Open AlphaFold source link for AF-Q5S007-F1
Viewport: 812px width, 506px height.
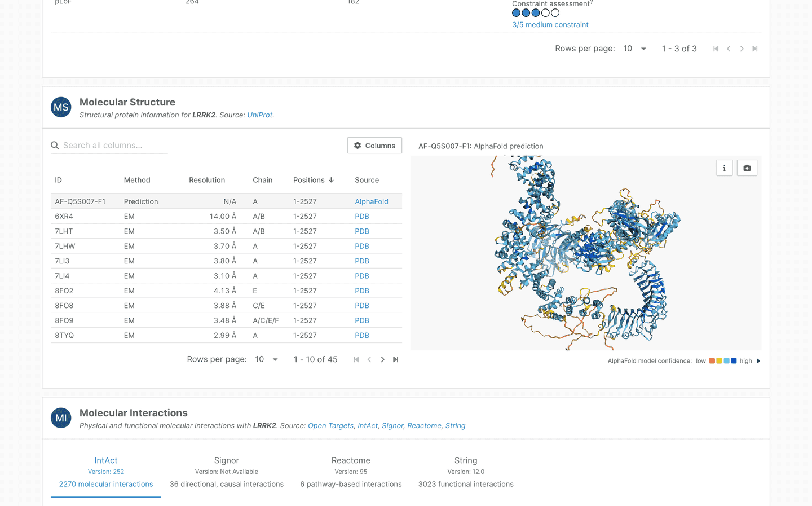point(372,201)
